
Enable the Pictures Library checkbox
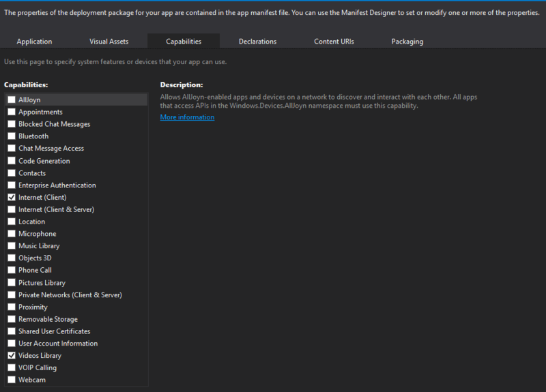(x=12, y=282)
